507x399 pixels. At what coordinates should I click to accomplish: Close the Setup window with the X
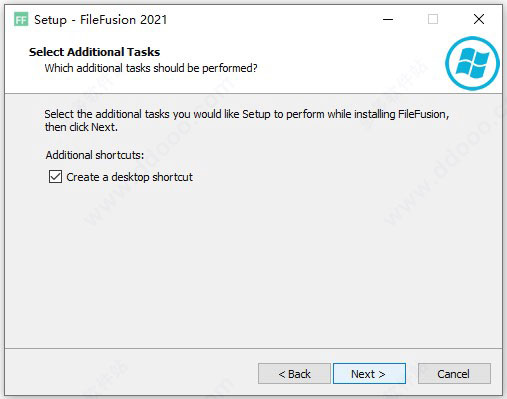(479, 19)
